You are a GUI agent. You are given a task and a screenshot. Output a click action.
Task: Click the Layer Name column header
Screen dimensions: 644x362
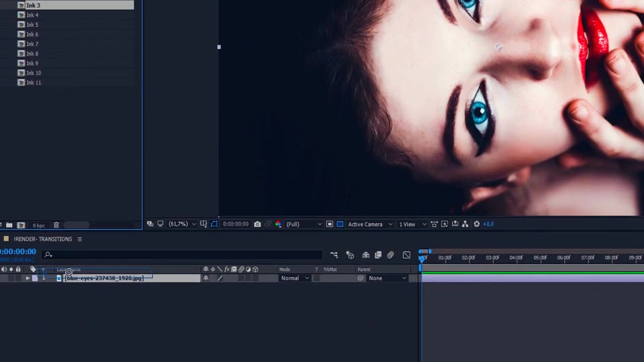click(x=68, y=269)
